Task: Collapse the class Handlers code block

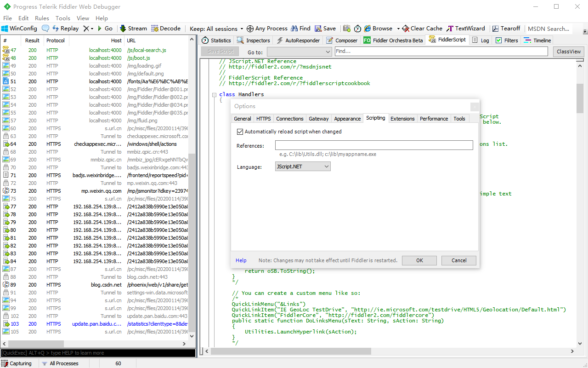Action: click(x=214, y=95)
